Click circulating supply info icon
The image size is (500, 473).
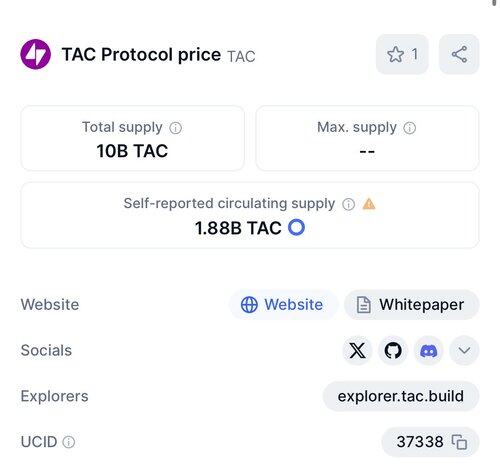coord(348,204)
